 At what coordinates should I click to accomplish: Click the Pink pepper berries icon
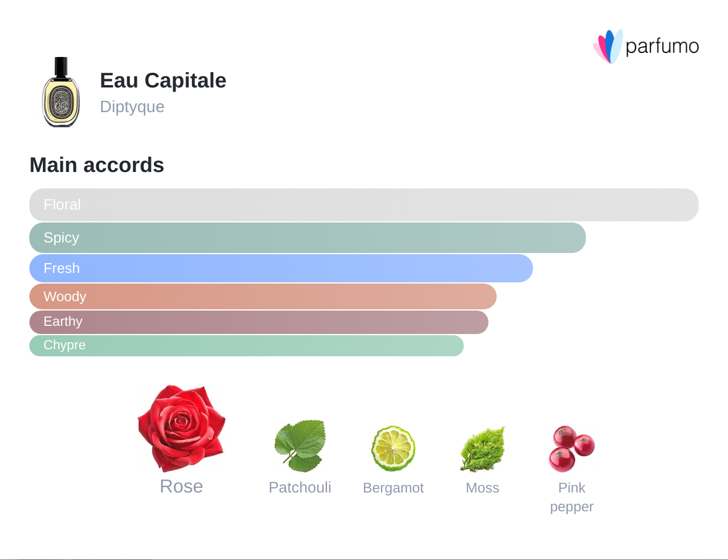(x=572, y=449)
